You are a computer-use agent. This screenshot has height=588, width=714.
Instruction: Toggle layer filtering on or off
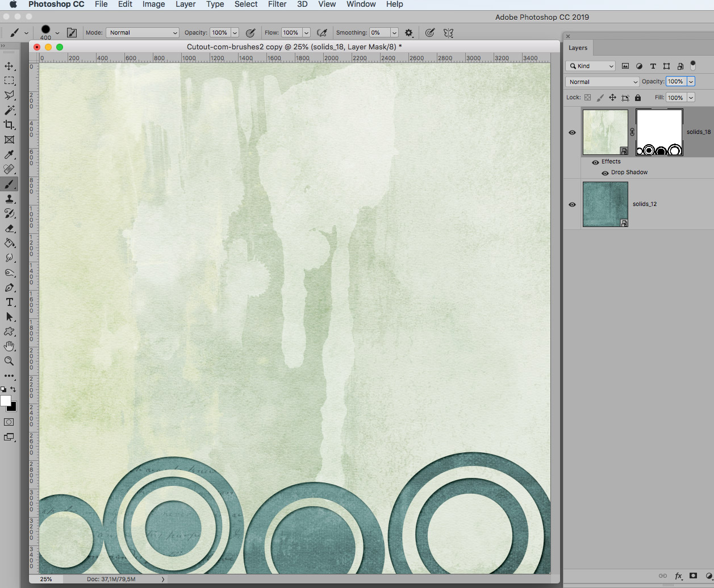click(x=692, y=66)
